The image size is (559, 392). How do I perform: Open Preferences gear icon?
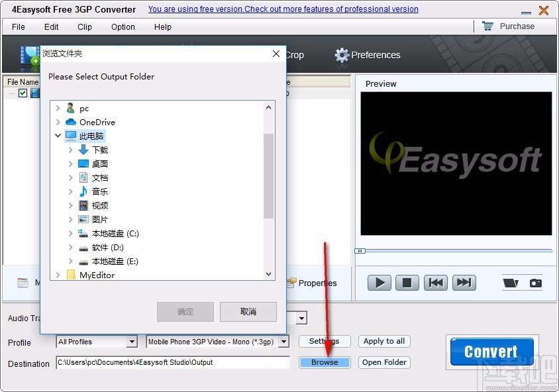pyautogui.click(x=342, y=55)
